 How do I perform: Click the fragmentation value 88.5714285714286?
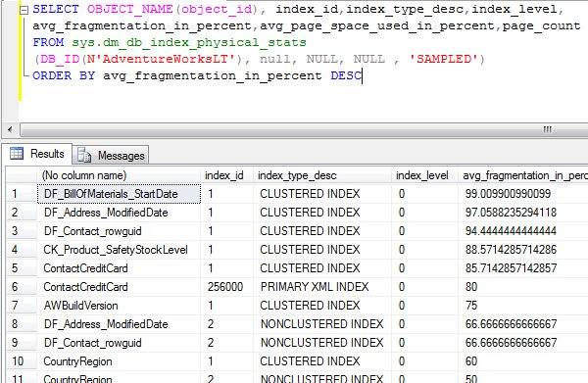click(x=511, y=250)
